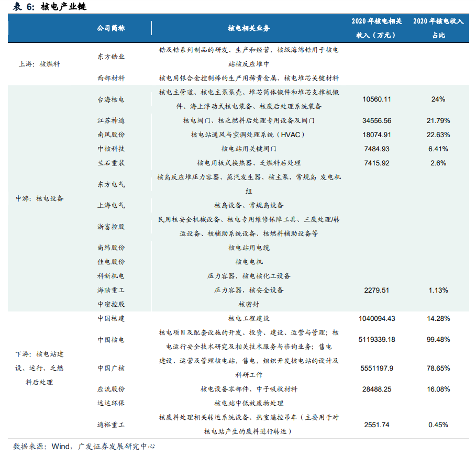Click company name 中密控股
Screen dimensions: 476x457
111,304
